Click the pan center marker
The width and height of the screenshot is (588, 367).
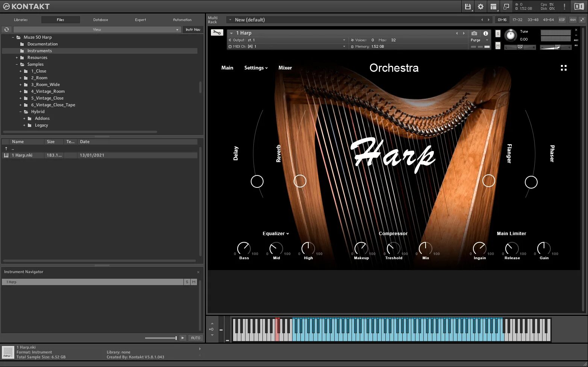pos(520,47)
